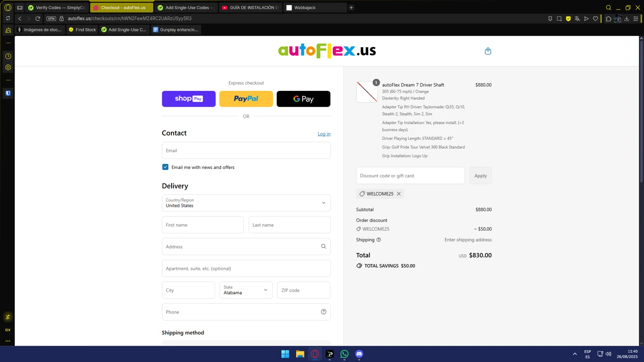
Task: Open Add Single-Use C... bookmark
Action: 124,30
